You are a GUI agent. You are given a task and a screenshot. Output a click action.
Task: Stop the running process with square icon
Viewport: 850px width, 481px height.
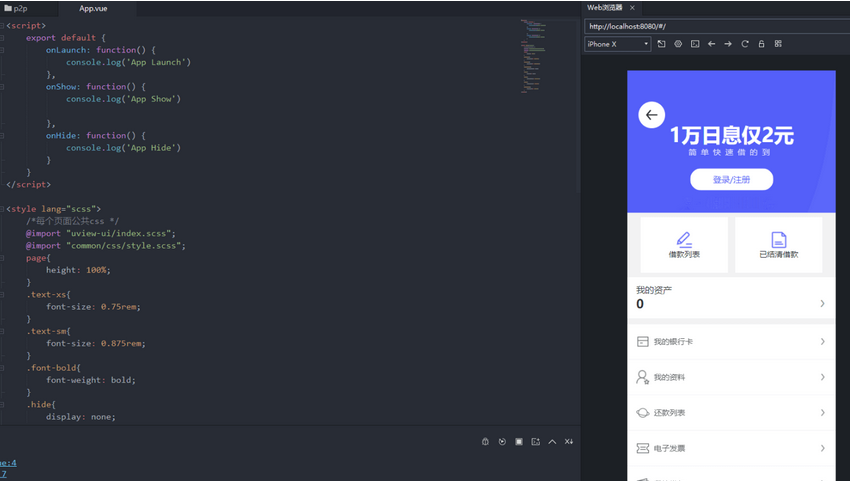pos(519,441)
